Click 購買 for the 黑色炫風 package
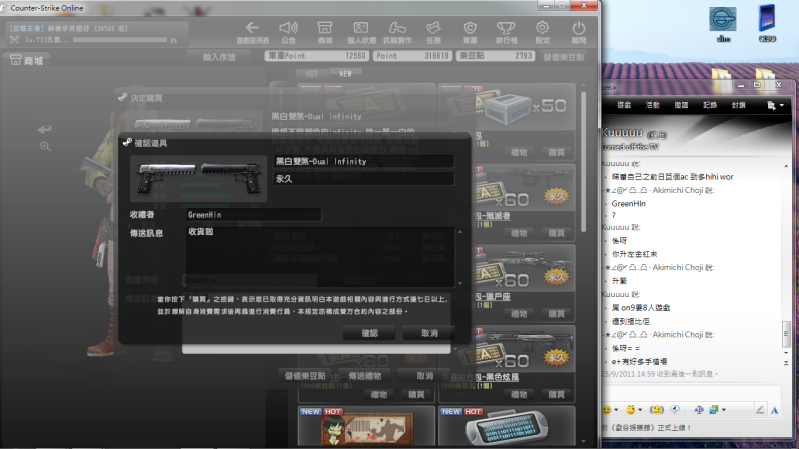Screen dimensions: 799x449 coord(556,394)
